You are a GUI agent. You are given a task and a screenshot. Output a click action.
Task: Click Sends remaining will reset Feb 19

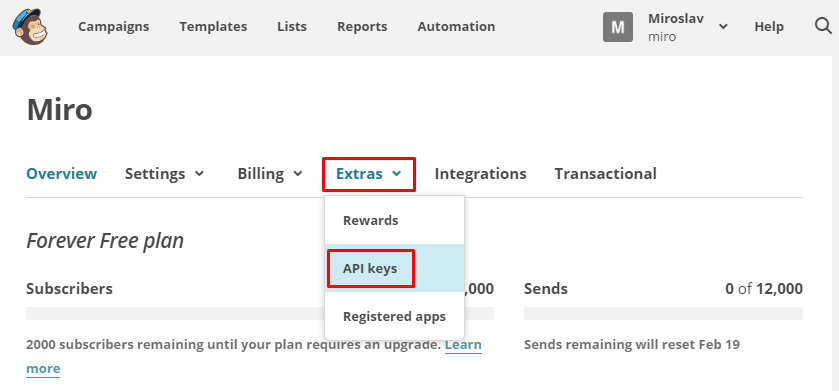[x=631, y=344]
